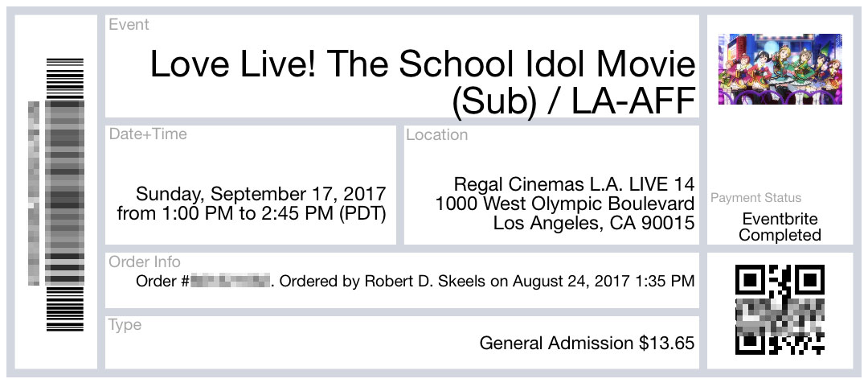Image resolution: width=868 pixels, height=383 pixels.
Task: Click the "Completed" payment status
Action: pos(780,236)
